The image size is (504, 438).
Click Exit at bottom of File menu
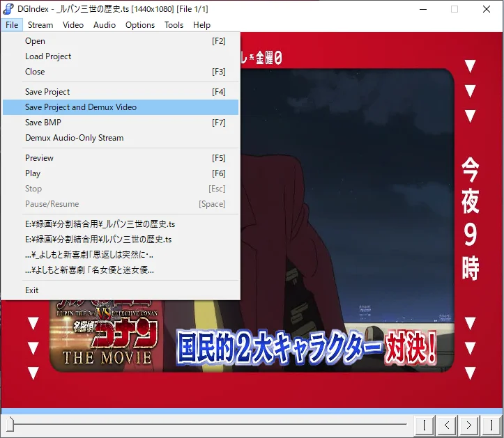[32, 290]
